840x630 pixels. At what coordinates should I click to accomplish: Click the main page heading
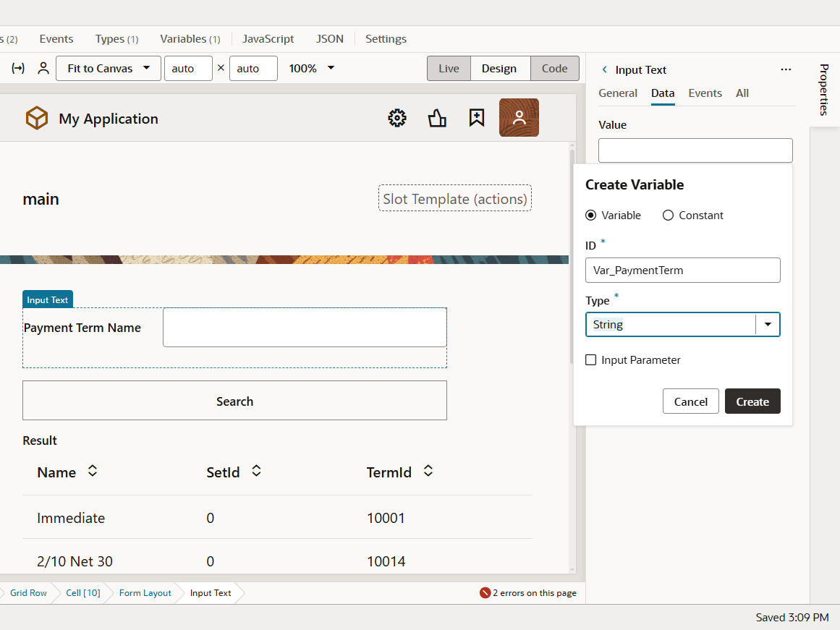[x=41, y=200]
